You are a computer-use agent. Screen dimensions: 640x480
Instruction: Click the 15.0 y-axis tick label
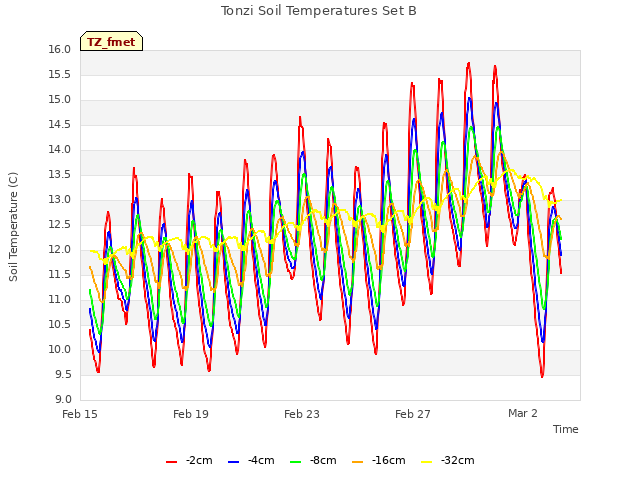point(60,100)
